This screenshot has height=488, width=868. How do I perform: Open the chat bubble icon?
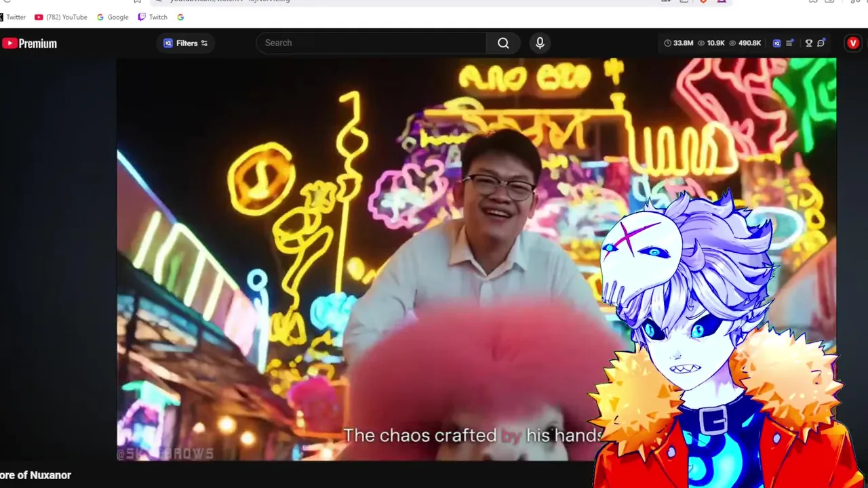821,43
